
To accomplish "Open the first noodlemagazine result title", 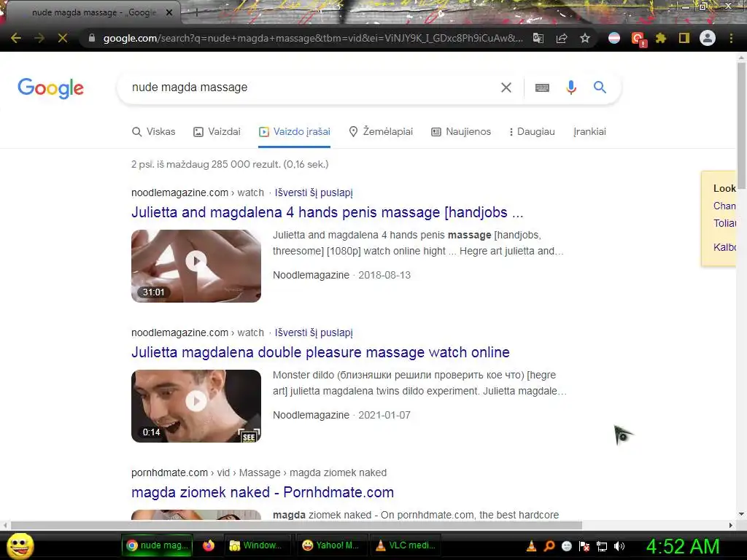I will pos(328,212).
